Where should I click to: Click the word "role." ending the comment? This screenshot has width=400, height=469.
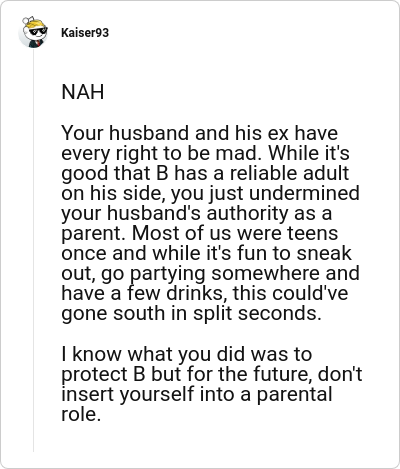[x=81, y=414]
